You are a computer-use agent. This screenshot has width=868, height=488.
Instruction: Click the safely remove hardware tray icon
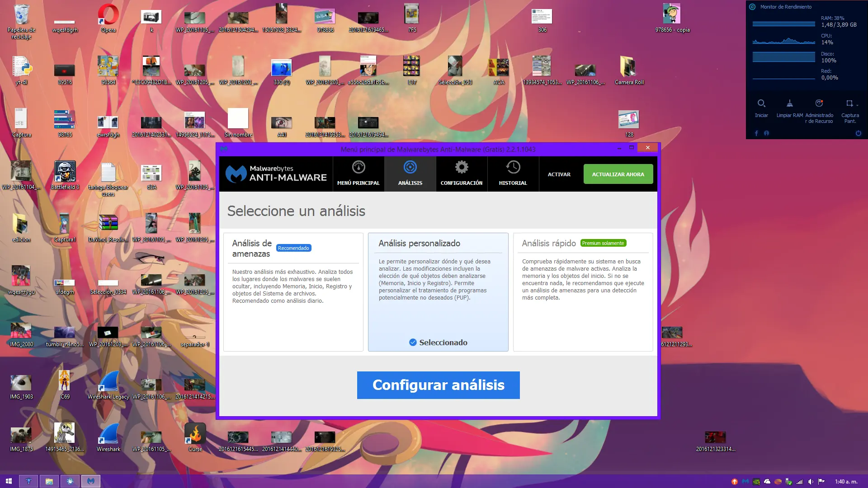(x=789, y=482)
